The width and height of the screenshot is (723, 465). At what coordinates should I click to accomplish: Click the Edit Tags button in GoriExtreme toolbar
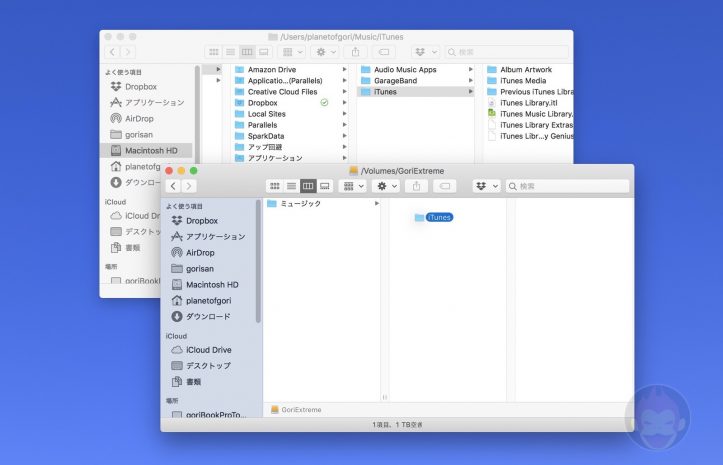coord(445,187)
